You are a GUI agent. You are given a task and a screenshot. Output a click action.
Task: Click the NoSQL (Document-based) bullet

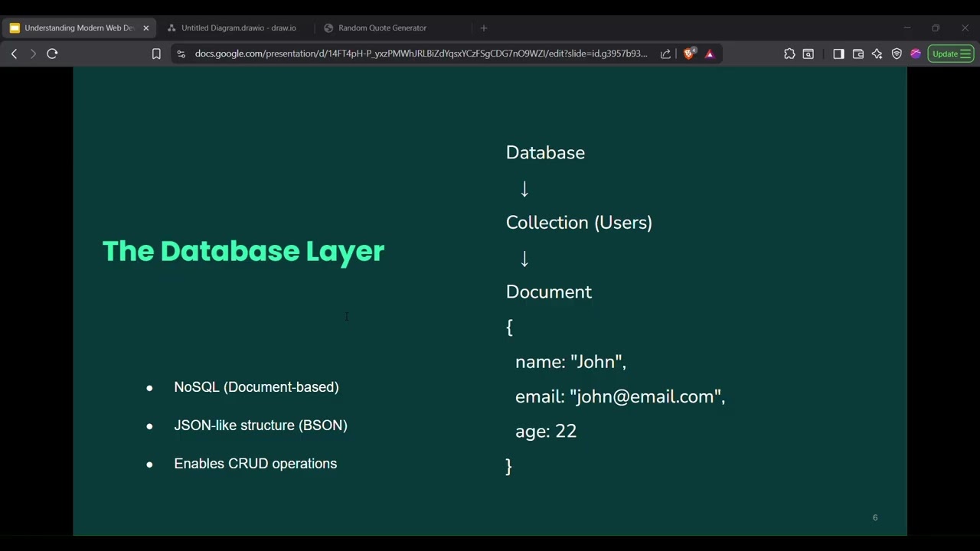pos(256,387)
